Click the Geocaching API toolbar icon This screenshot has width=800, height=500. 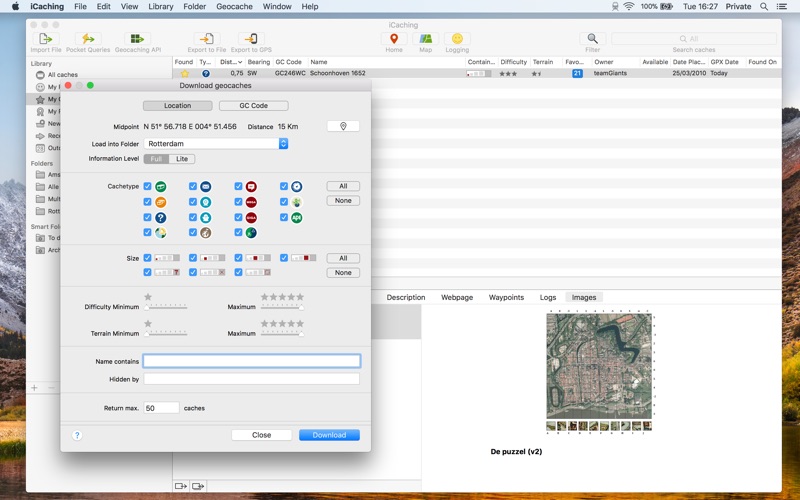pos(137,39)
